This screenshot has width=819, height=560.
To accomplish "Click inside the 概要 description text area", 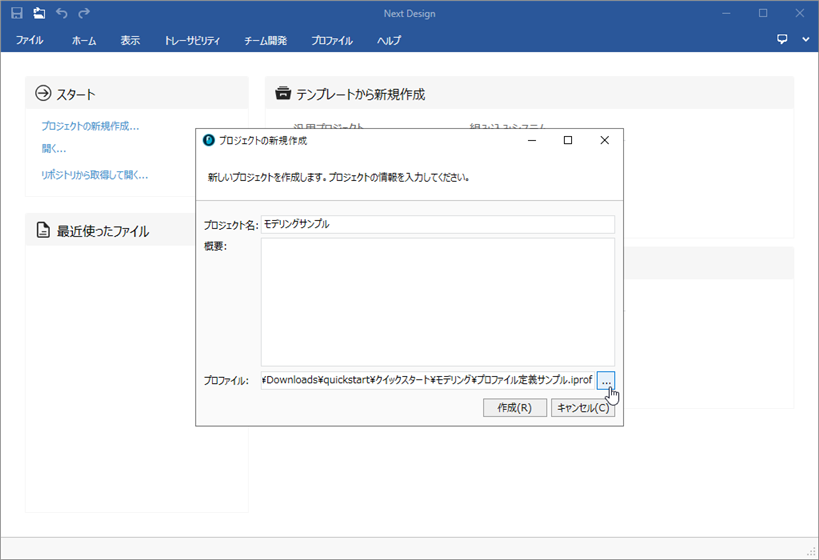I will pos(437,302).
